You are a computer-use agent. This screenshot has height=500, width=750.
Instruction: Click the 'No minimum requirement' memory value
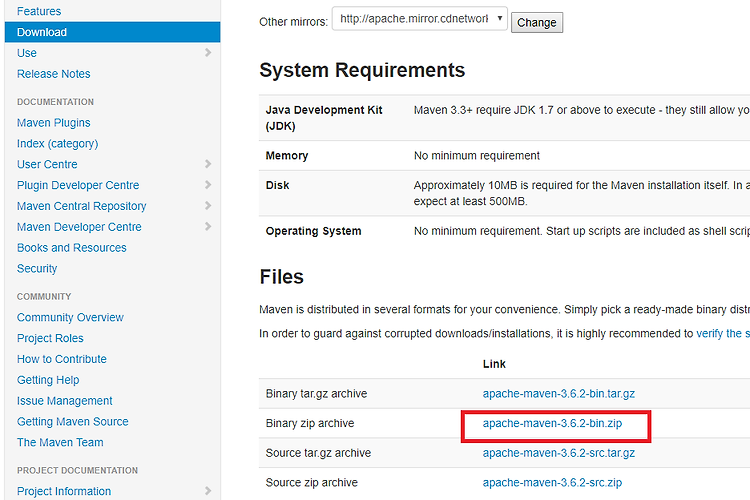(476, 156)
